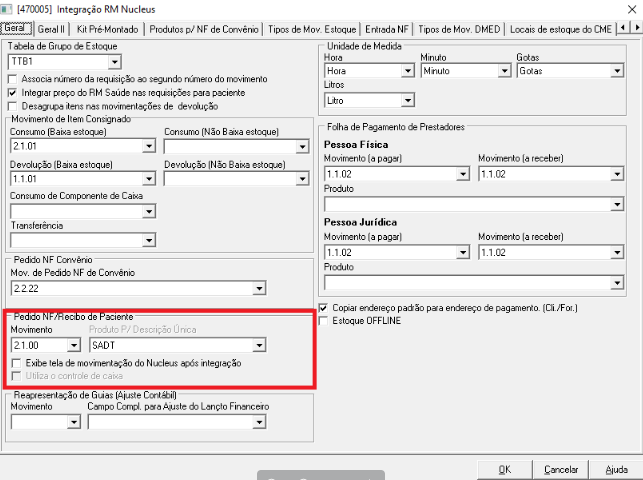The width and height of the screenshot is (643, 480).
Task: Open the Hora unit dropdown
Action: pyautogui.click(x=407, y=71)
